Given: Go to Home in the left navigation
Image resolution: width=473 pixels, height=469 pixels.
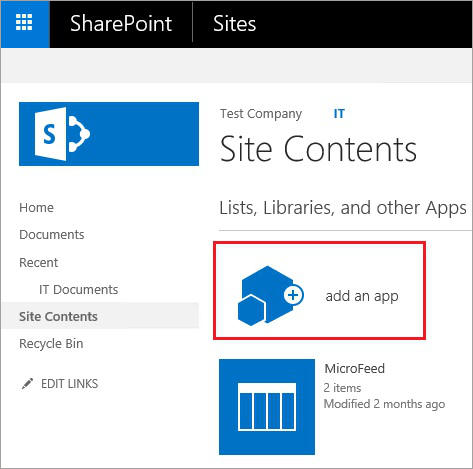Looking at the screenshot, I should pyautogui.click(x=36, y=208).
